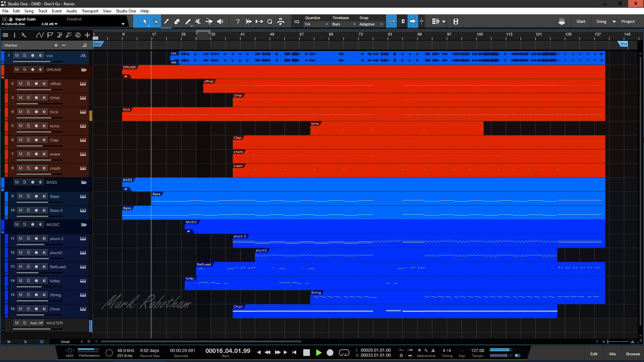Collapse the DRUMS folder track
The image size is (644, 362).
[84, 70]
